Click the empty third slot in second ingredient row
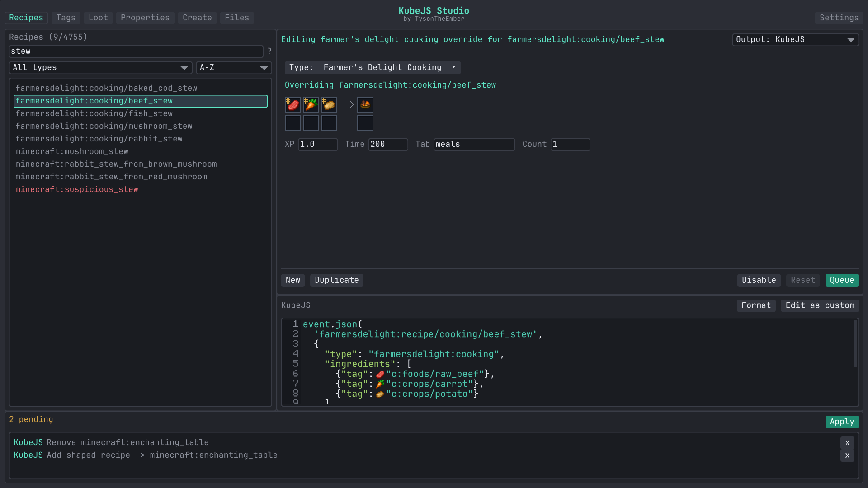 329,123
